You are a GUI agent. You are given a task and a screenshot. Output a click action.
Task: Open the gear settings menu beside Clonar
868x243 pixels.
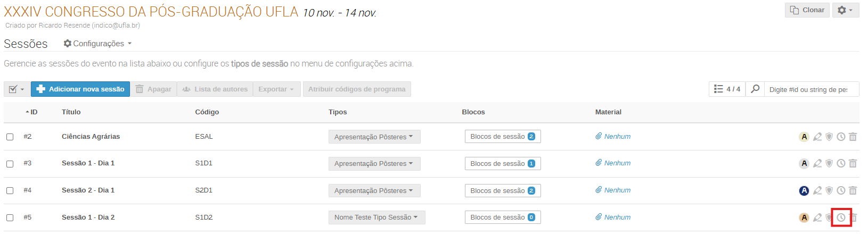(x=845, y=10)
